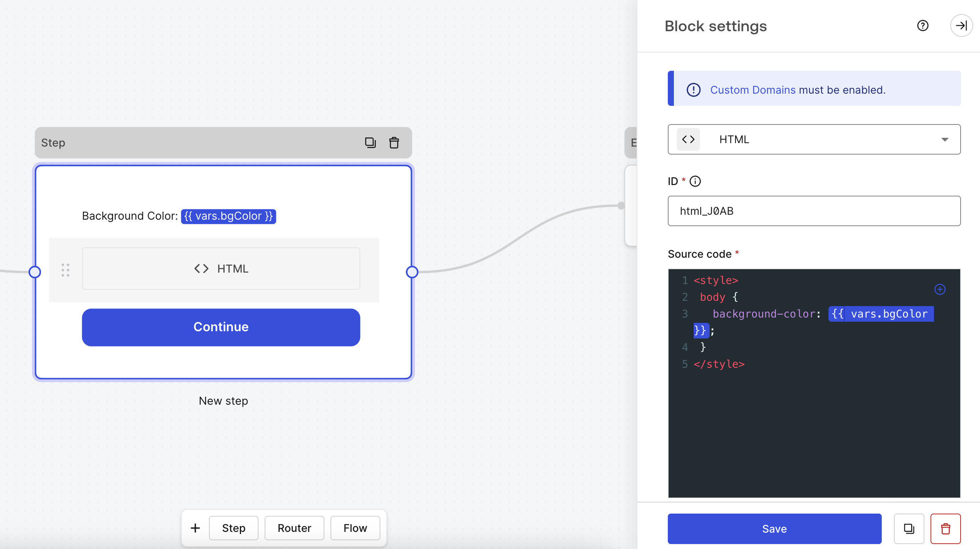The width and height of the screenshot is (980, 549).
Task: Click the 'Source code' label
Action: click(699, 254)
